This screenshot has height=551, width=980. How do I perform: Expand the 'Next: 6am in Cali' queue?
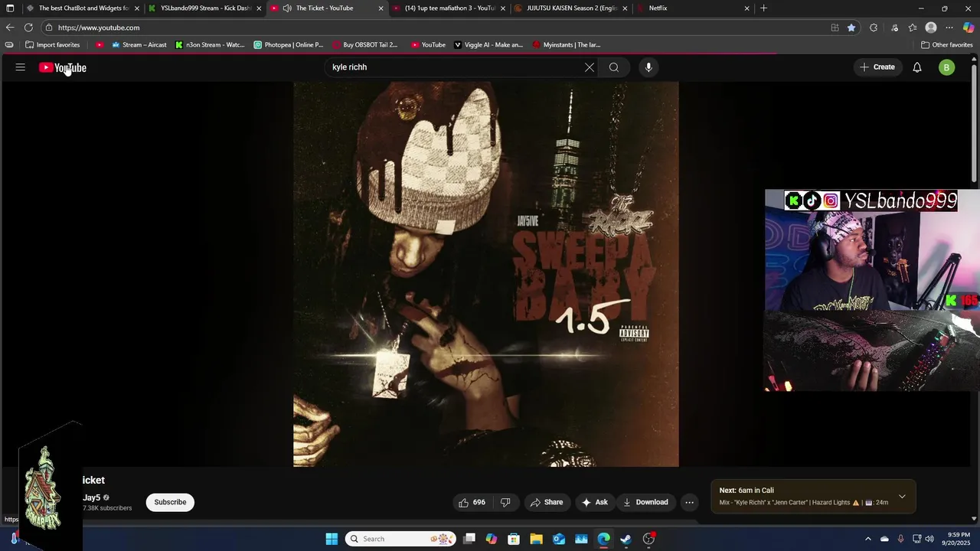point(902,497)
